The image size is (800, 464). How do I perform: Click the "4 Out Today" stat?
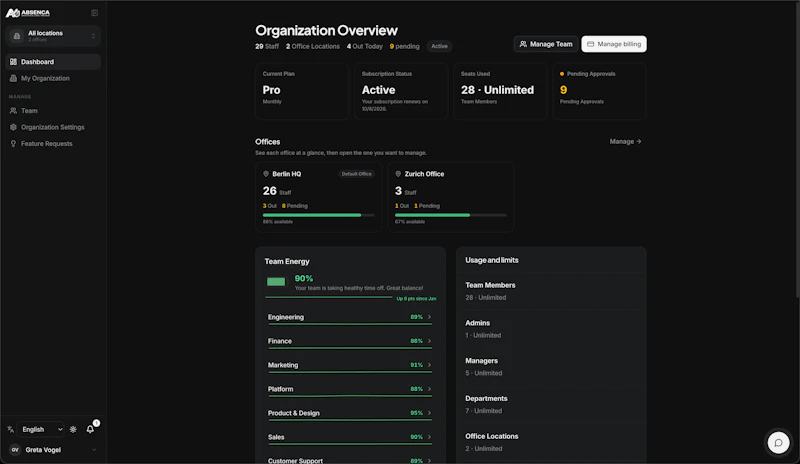[x=364, y=46]
